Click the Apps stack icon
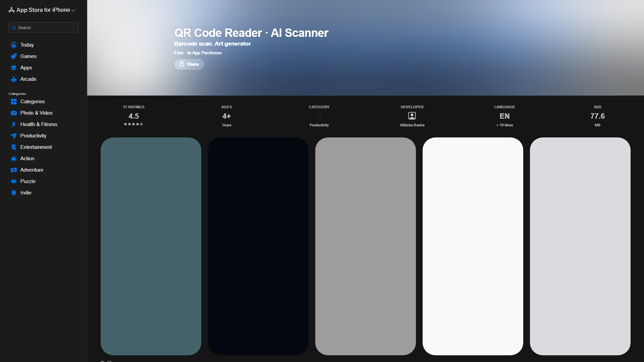Screen dimensions: 644x362 [x=14, y=68]
